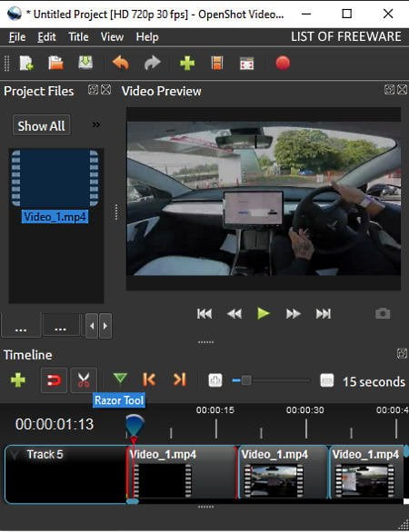Click the Track 5 label
Screen dimensions: 409x532
click(x=45, y=455)
